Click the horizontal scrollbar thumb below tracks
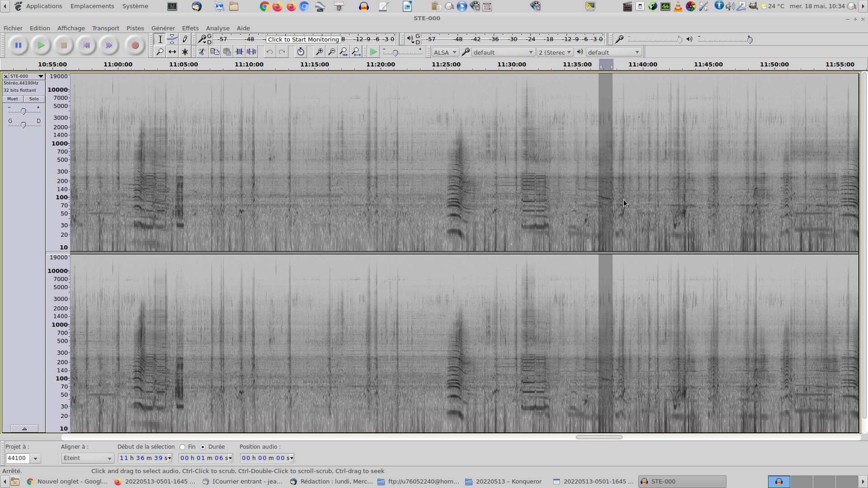Screen dimensions: 868x488 pos(599,437)
